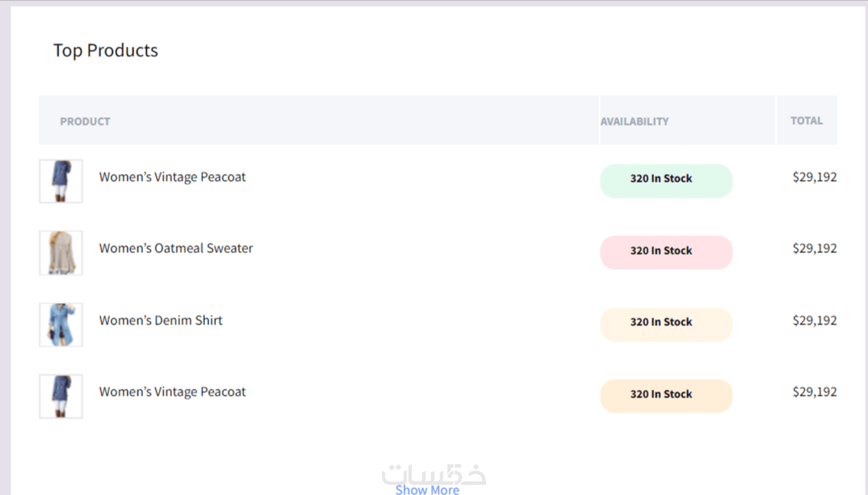Open the first Vintage Peacoat thumbnail image
868x495 pixels.
click(x=61, y=181)
